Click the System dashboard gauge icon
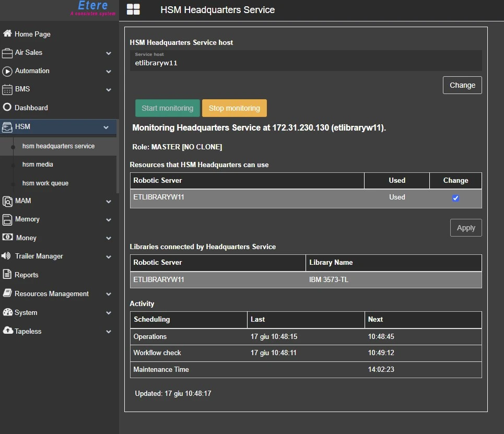 (7, 312)
